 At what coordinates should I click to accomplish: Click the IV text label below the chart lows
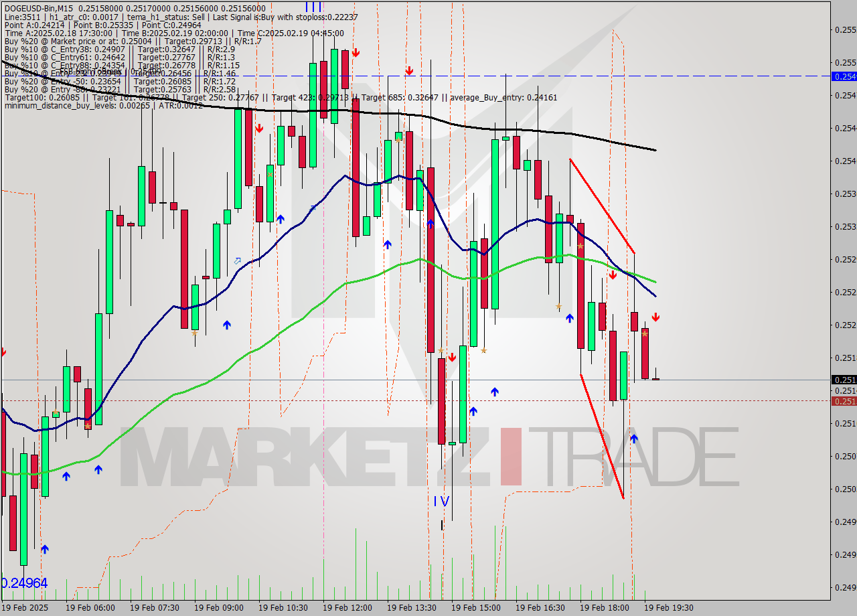[441, 501]
